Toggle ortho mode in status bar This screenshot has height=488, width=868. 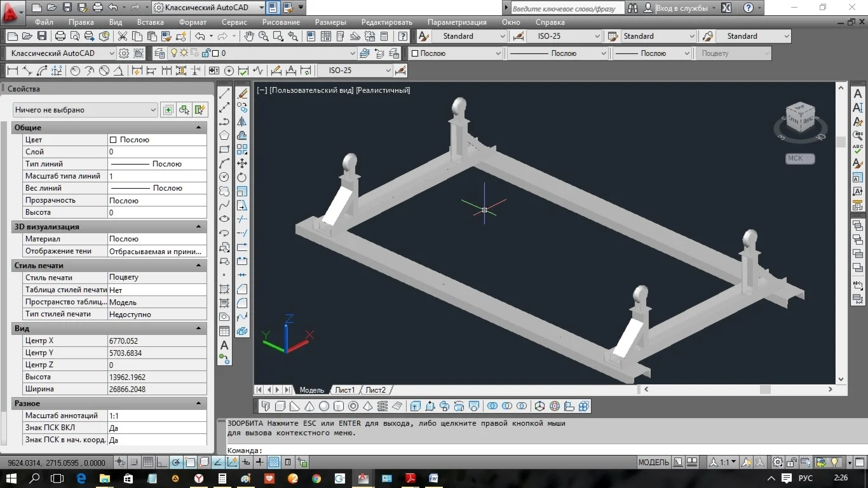click(x=162, y=463)
